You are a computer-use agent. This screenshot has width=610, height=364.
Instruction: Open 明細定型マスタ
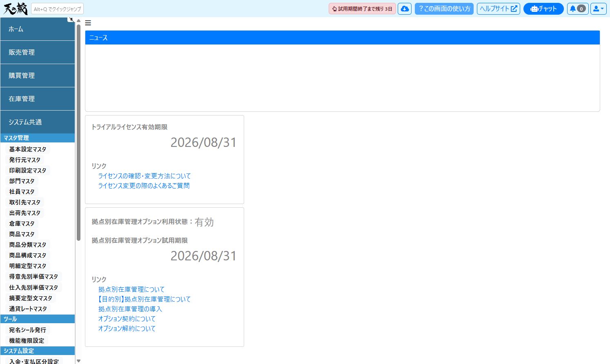click(x=28, y=266)
